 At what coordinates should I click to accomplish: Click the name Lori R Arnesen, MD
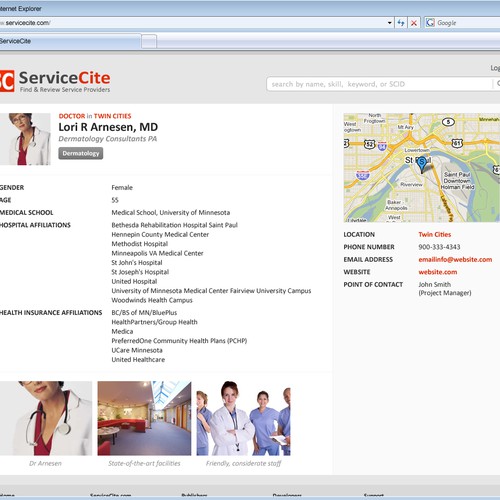click(x=108, y=127)
